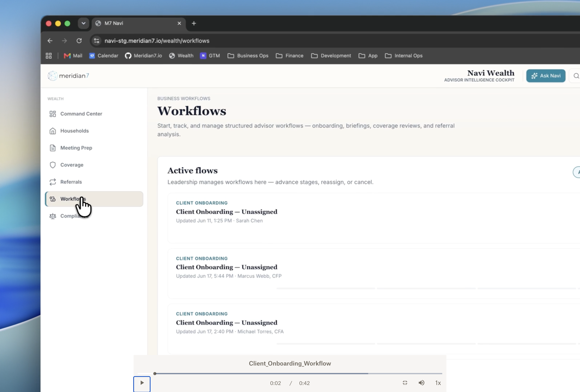Go to Command Center in sidebar
The image size is (580, 392).
click(94, 114)
